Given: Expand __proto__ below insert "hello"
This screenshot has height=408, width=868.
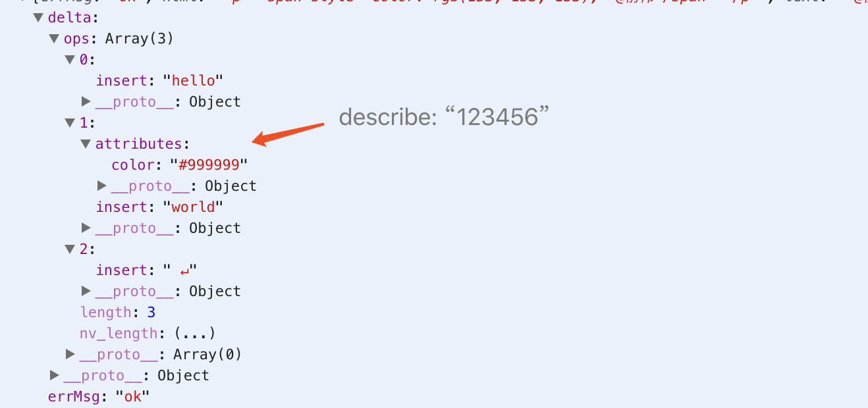Looking at the screenshot, I should tap(86, 101).
